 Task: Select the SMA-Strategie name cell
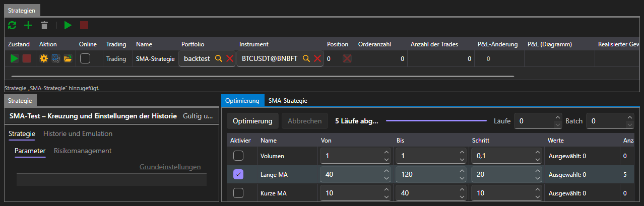155,58
